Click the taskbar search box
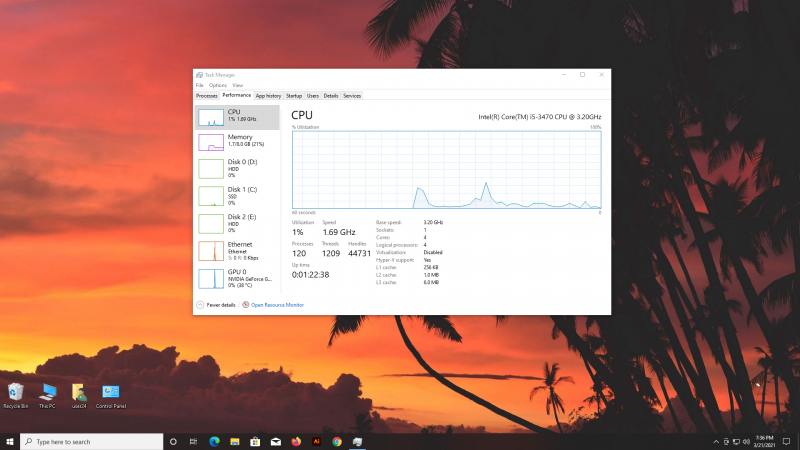Image resolution: width=800 pixels, height=450 pixels. click(x=90, y=441)
